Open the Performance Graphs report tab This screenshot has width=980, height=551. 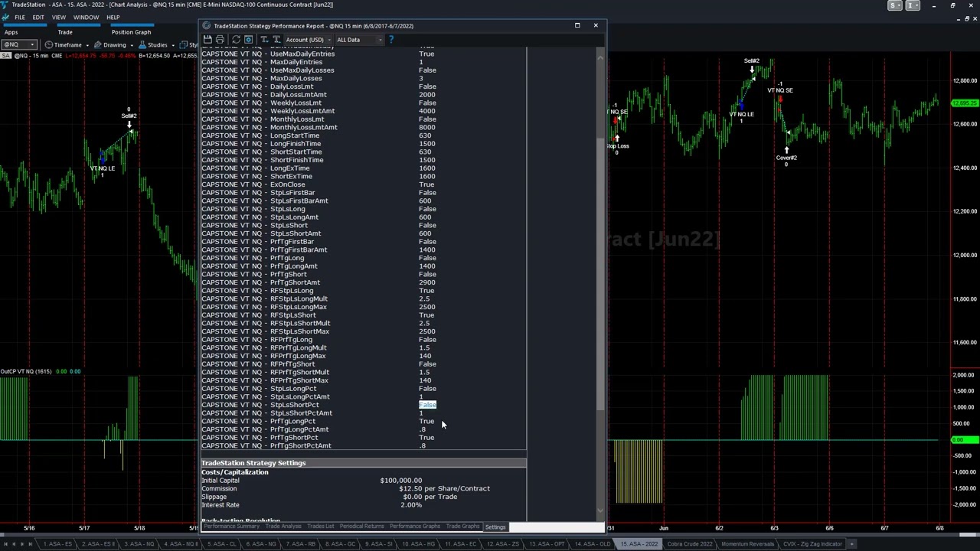415,527
